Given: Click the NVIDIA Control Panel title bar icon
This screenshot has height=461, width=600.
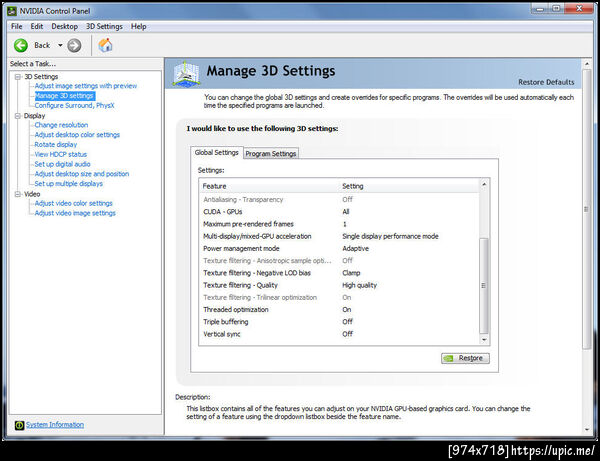Looking at the screenshot, I should [x=12, y=11].
